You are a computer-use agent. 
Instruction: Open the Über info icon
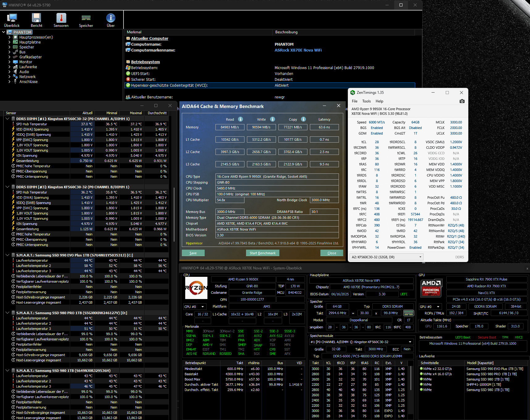[x=111, y=18]
